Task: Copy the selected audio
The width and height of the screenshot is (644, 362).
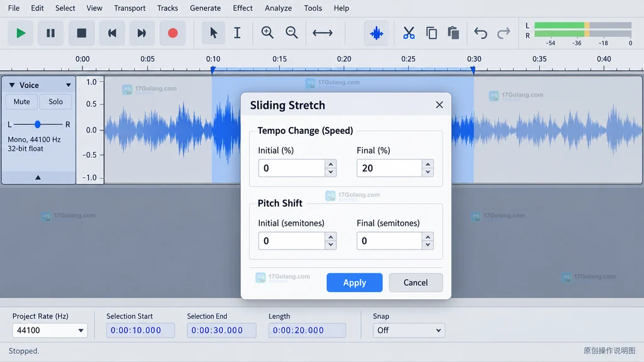Action: 431,33
